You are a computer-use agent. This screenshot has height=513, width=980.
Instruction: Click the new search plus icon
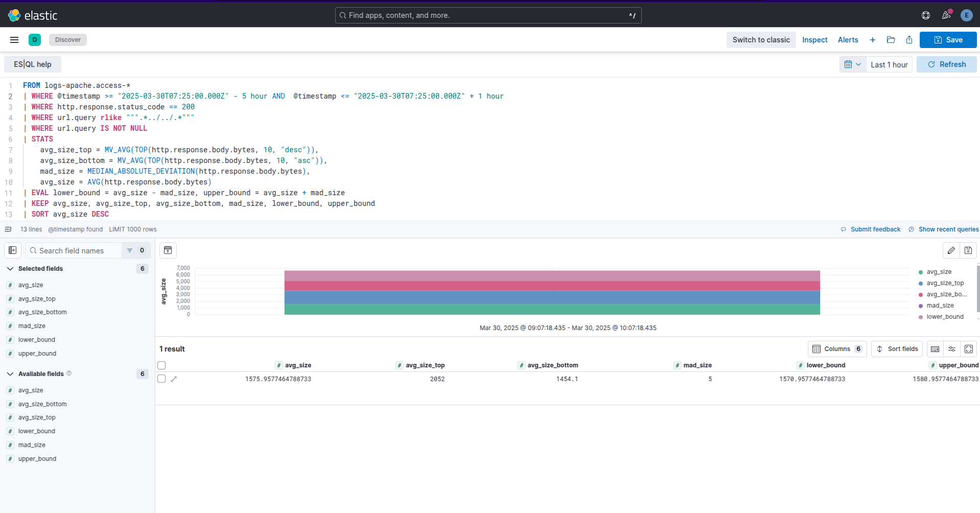point(873,40)
